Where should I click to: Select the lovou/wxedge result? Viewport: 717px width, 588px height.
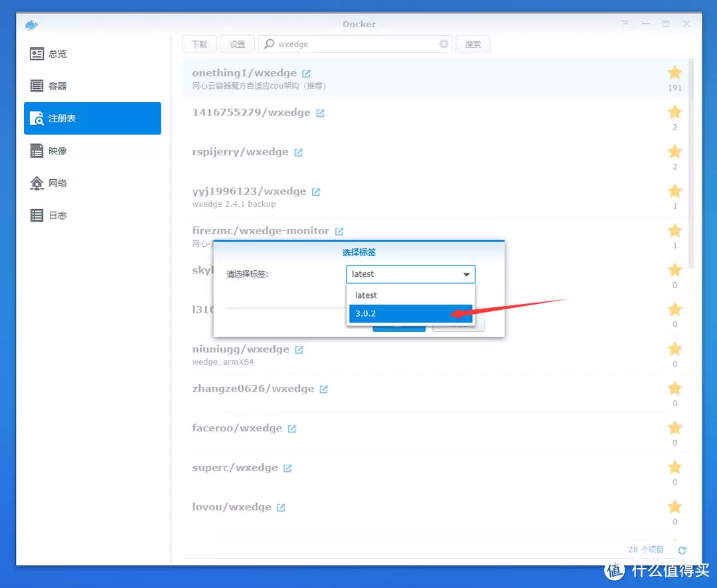click(x=434, y=512)
